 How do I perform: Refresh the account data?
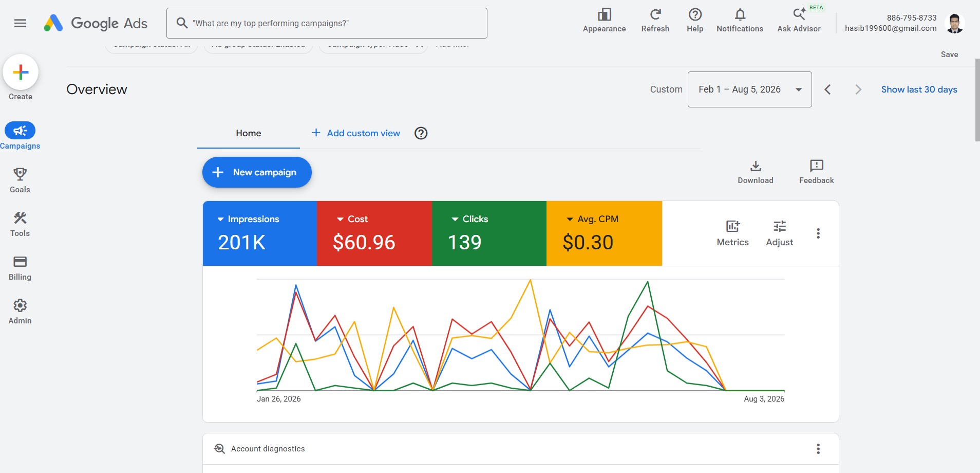[655, 21]
